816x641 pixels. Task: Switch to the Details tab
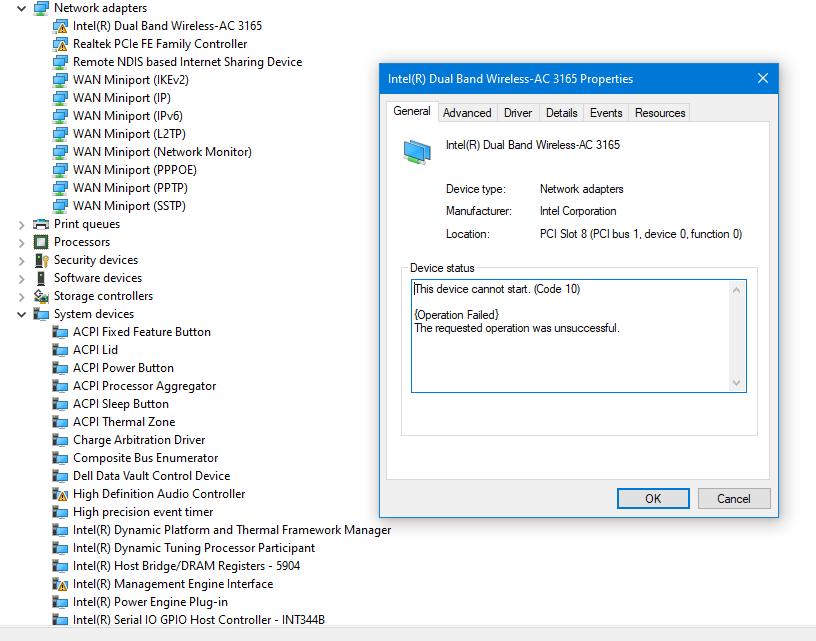coord(562,113)
